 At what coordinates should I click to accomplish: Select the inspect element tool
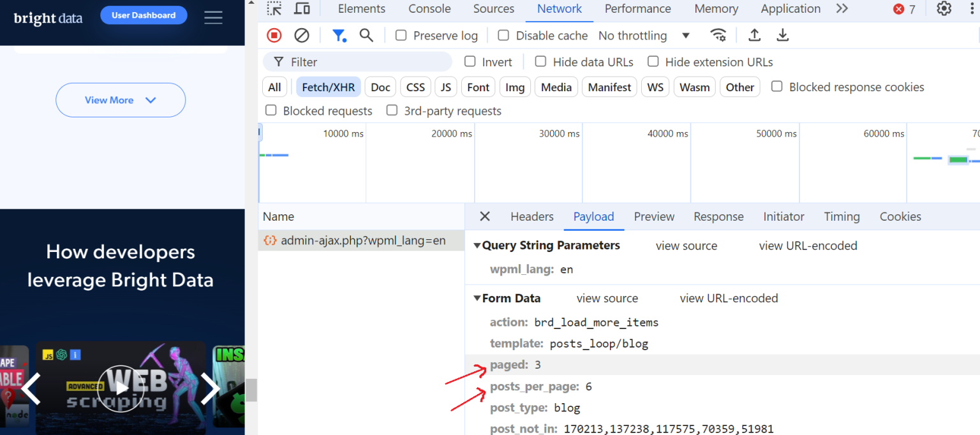(274, 8)
